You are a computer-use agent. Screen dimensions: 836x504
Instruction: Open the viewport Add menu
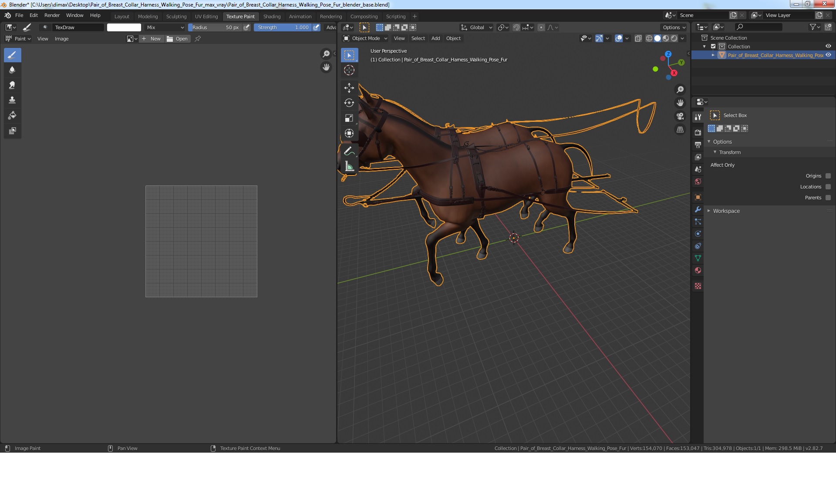(435, 38)
